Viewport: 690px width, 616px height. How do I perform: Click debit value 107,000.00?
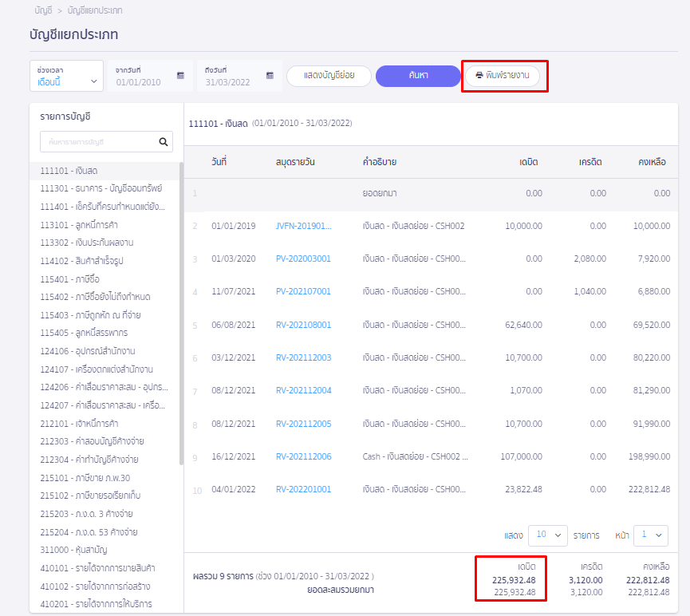522,456
